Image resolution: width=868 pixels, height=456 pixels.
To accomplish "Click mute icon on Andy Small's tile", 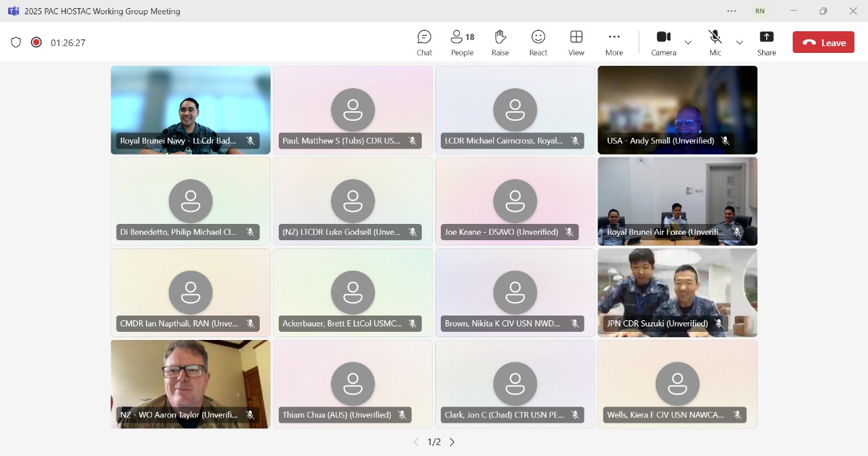I will 725,141.
